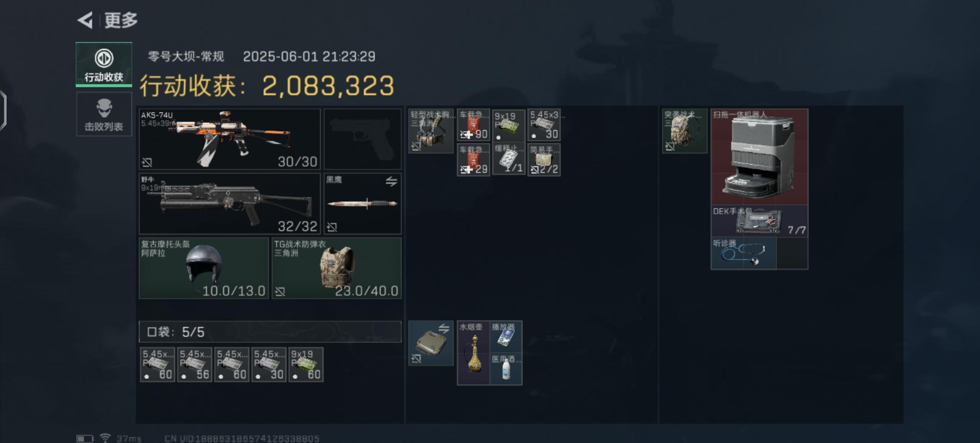Image resolution: width=980 pixels, height=443 pixels.
Task: Go back using the arrow beside 更多
Action: coord(85,20)
